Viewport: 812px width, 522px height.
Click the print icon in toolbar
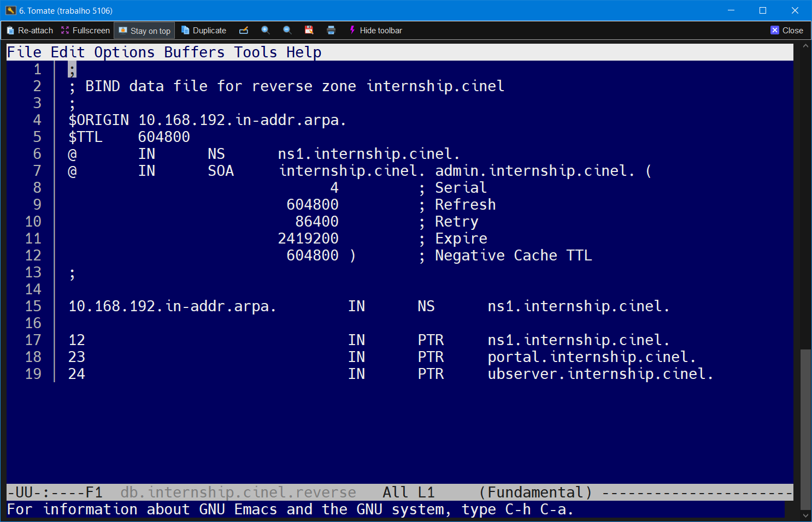[331, 31]
